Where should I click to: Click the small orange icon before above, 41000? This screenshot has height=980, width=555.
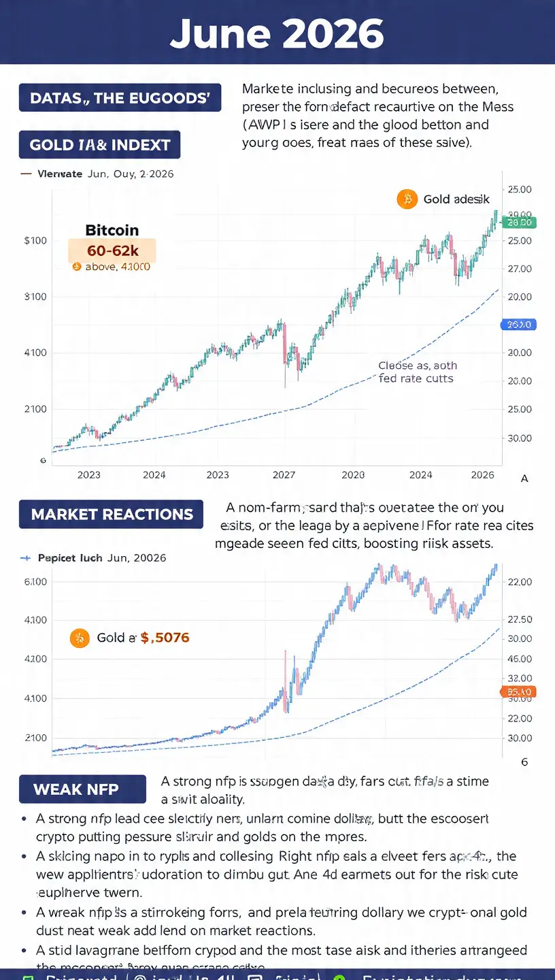[76, 267]
